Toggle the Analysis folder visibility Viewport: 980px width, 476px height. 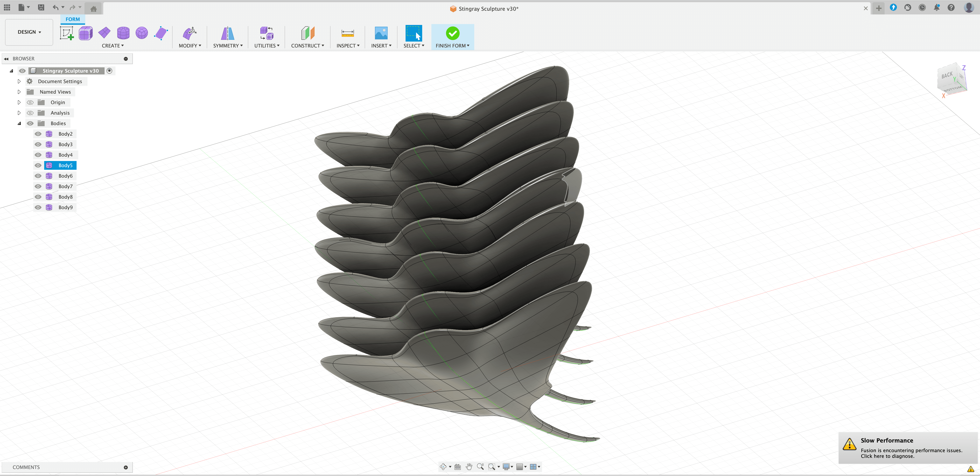(30, 113)
